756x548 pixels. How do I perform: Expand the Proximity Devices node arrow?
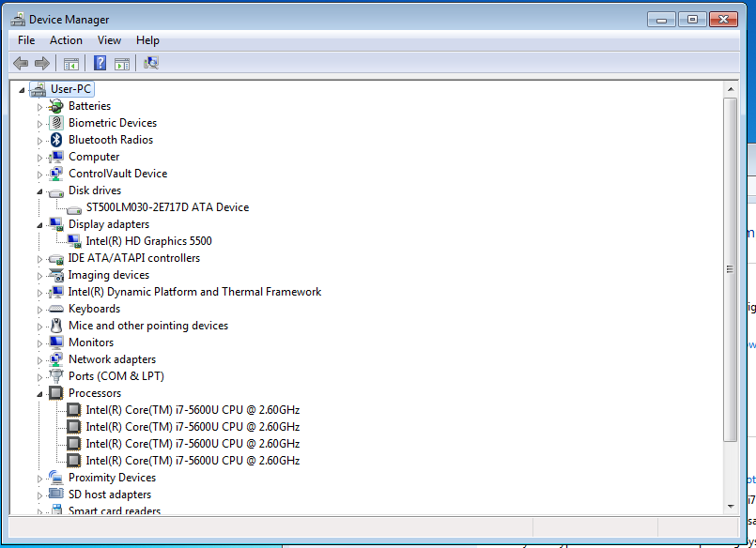40,479
